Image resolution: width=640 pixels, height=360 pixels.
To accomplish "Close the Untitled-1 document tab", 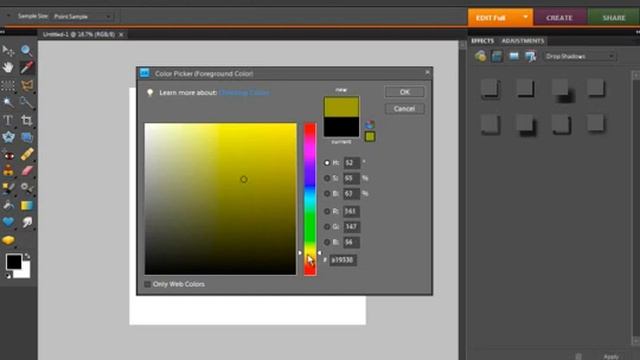I will point(121,35).
